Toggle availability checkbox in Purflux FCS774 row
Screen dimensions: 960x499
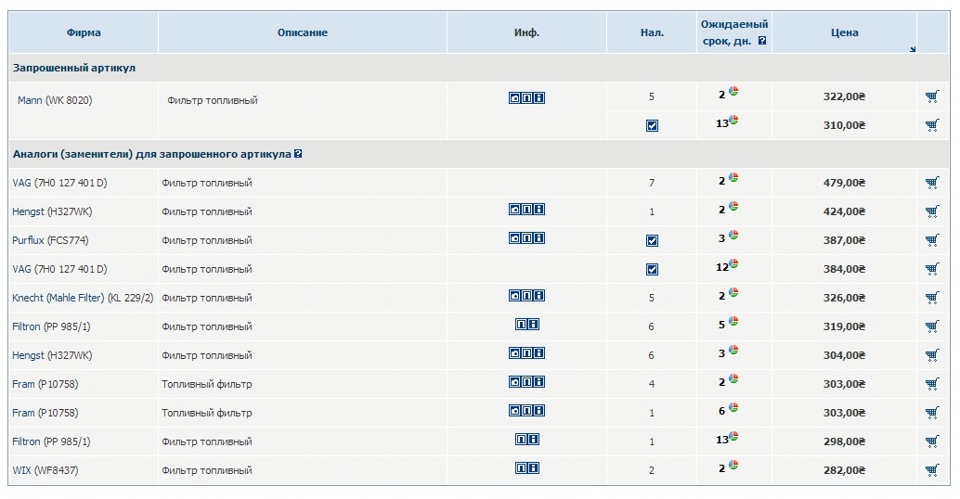(652, 241)
